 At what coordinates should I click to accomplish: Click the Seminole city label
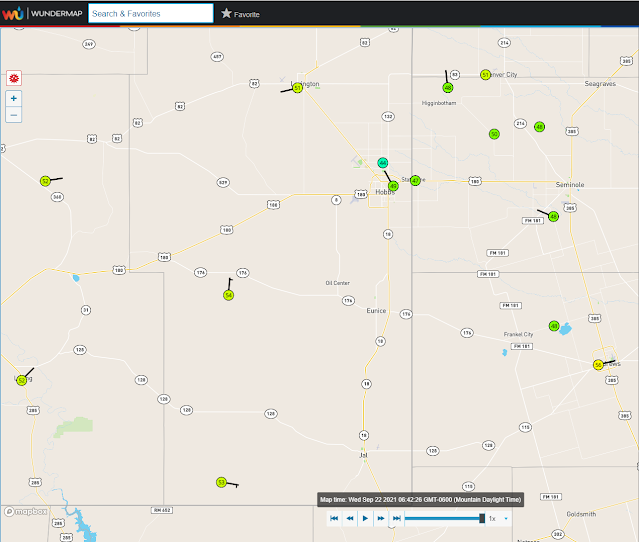pyautogui.click(x=570, y=185)
